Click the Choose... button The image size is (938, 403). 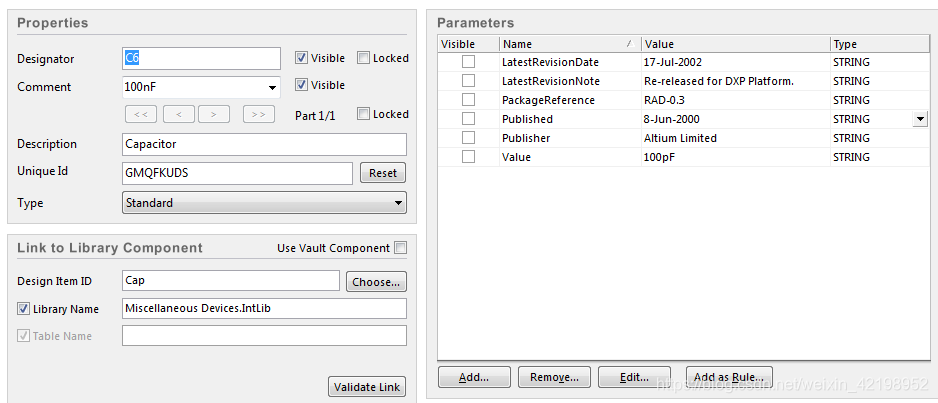pyautogui.click(x=376, y=282)
